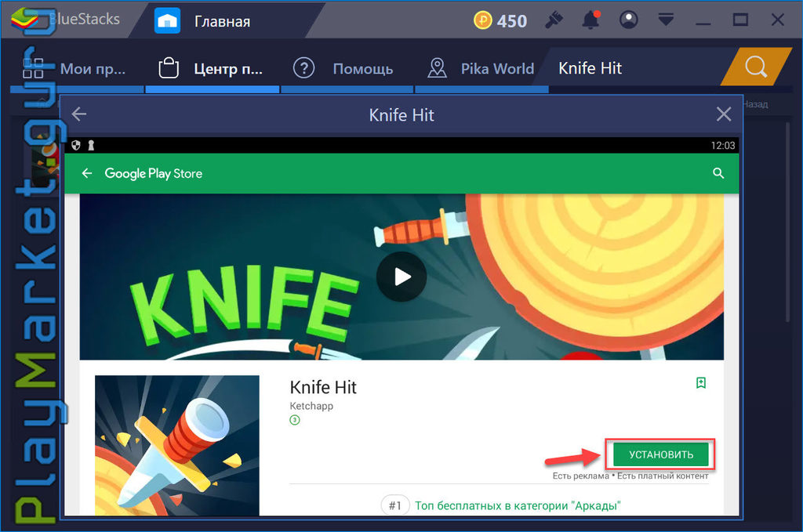Viewport: 803px width, 532px height.
Task: Click the 450 points balance
Action: (511, 21)
